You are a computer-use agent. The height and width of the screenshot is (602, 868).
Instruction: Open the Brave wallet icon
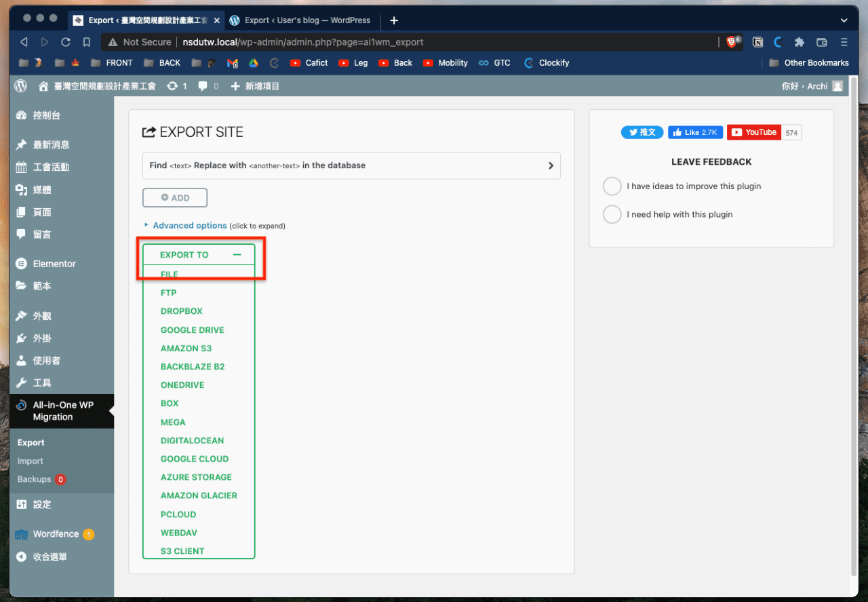tap(822, 42)
